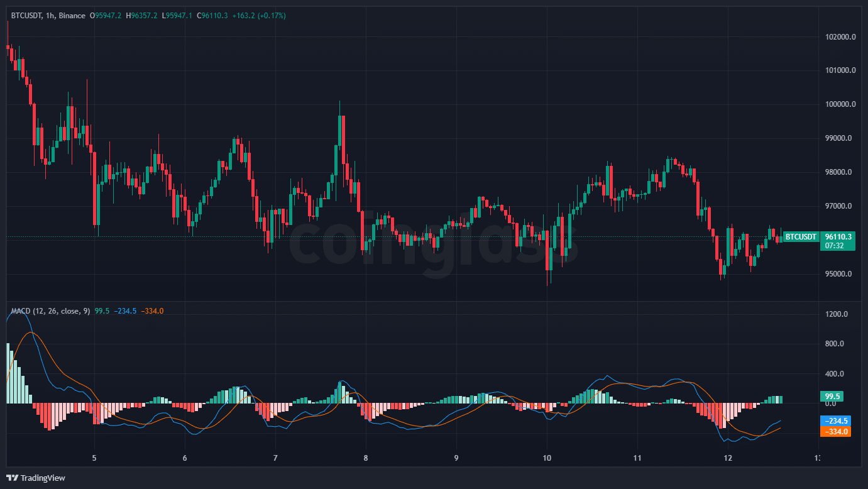Open the MACD (12, 26, close, 9) indicator legend
The image size is (868, 489).
(50, 311)
